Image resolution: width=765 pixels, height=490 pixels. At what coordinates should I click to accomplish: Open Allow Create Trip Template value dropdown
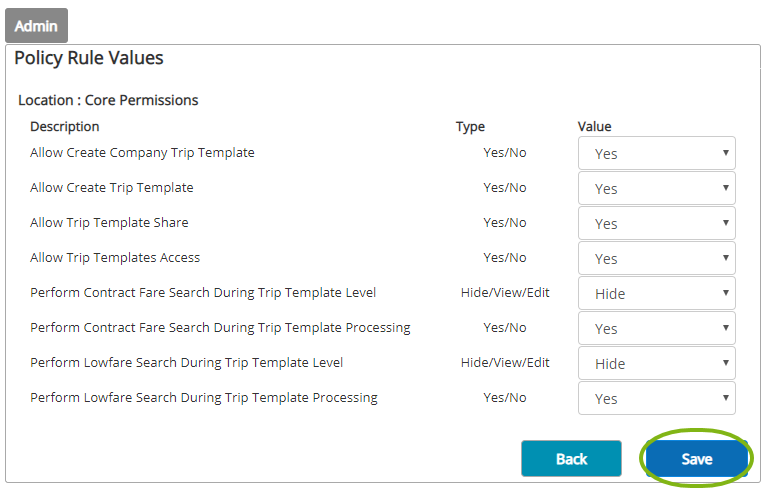point(656,189)
